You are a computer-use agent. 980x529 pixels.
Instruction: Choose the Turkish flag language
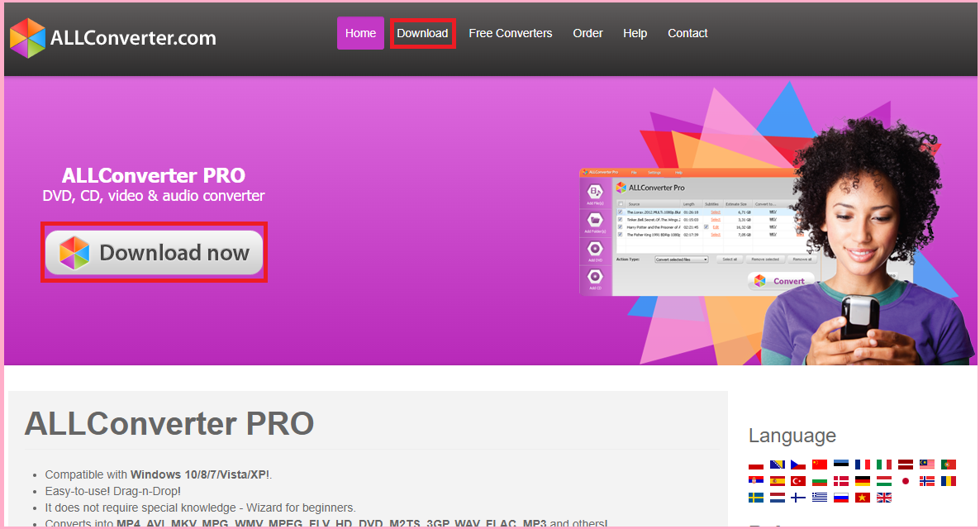(798, 481)
